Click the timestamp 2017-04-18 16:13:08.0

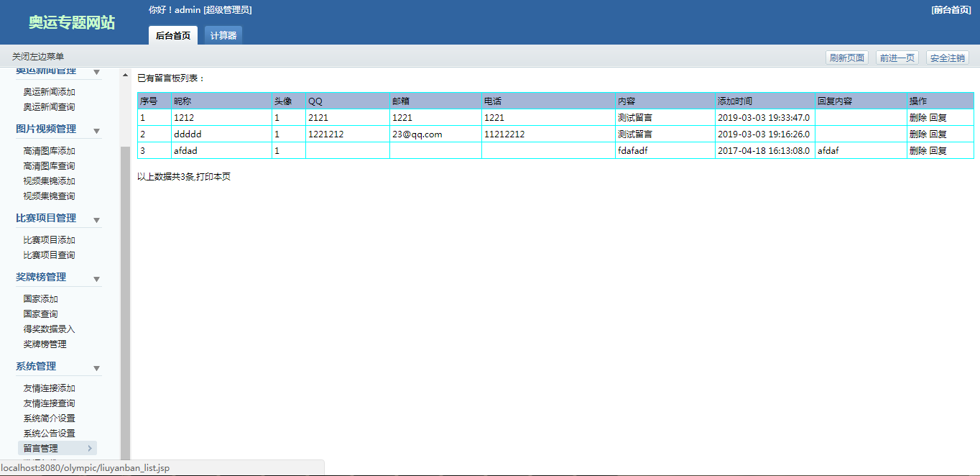pos(764,150)
